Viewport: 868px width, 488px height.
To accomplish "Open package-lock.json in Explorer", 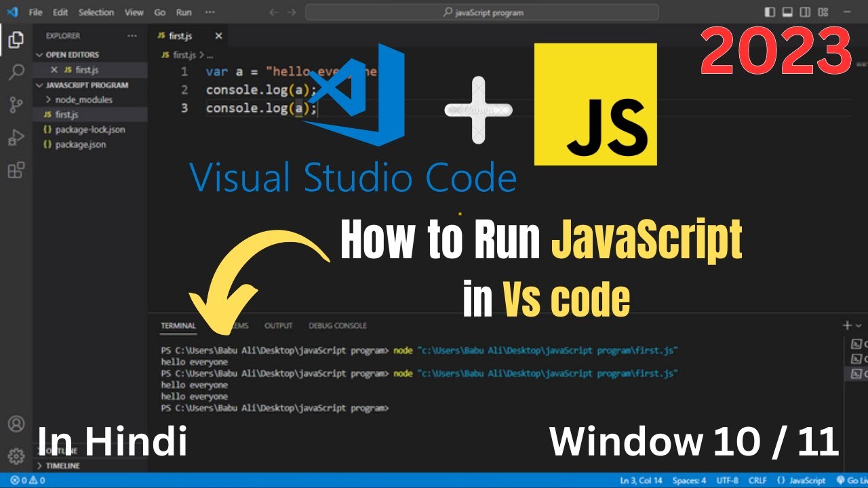I will tap(90, 129).
